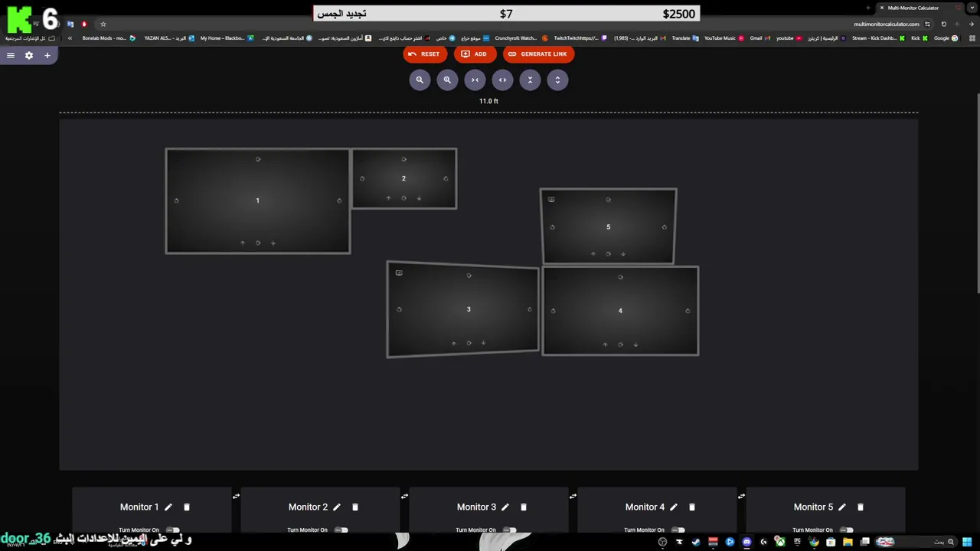Delete Monitor 3 with its trash icon
Viewport: 980px width, 551px height.
[x=524, y=507]
